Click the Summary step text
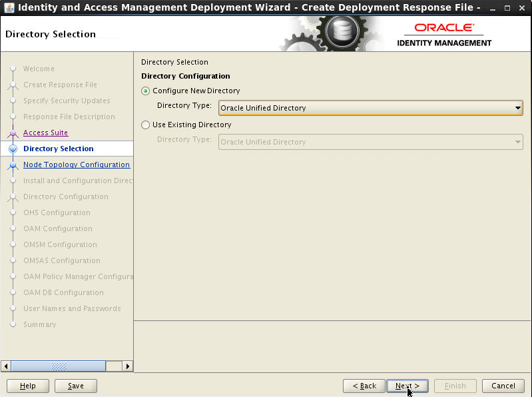This screenshot has width=532, height=397. (40, 324)
